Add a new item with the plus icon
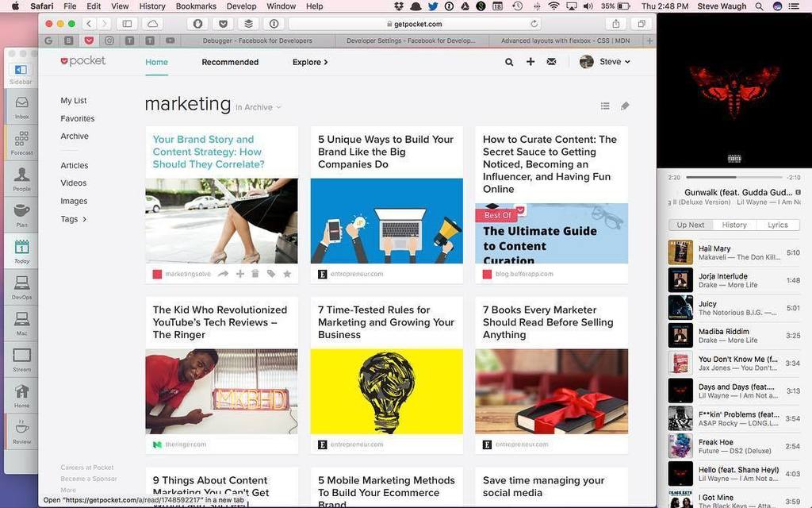Viewport: 812px width, 508px height. (x=530, y=61)
